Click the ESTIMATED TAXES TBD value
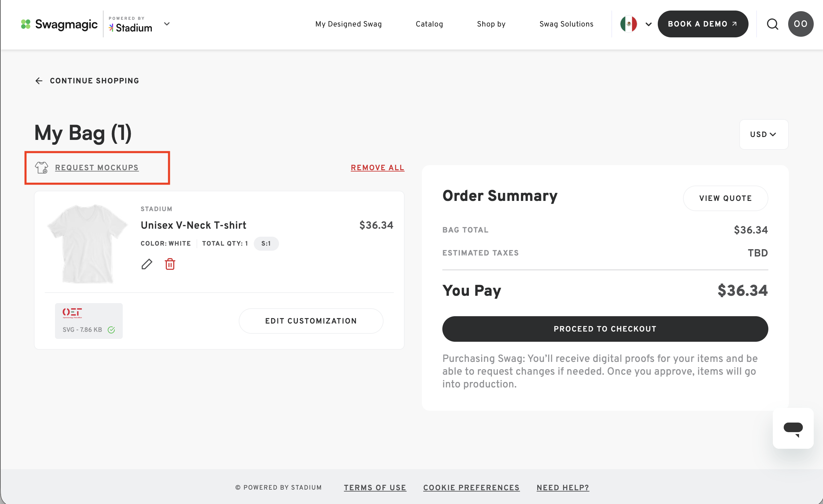823x504 pixels. coord(757,253)
